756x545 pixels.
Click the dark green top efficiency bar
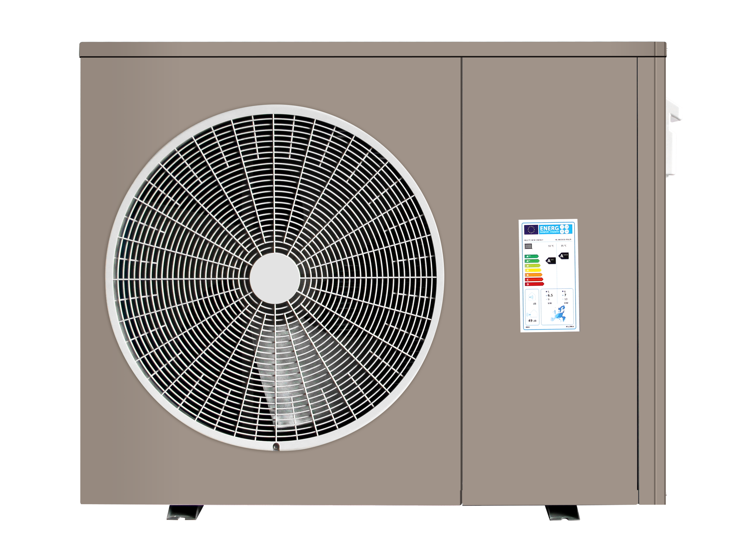click(x=531, y=256)
